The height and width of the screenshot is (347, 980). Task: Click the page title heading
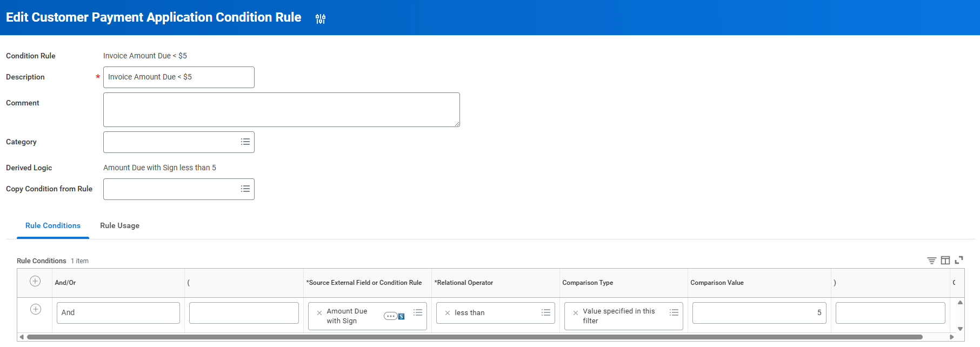[154, 17]
